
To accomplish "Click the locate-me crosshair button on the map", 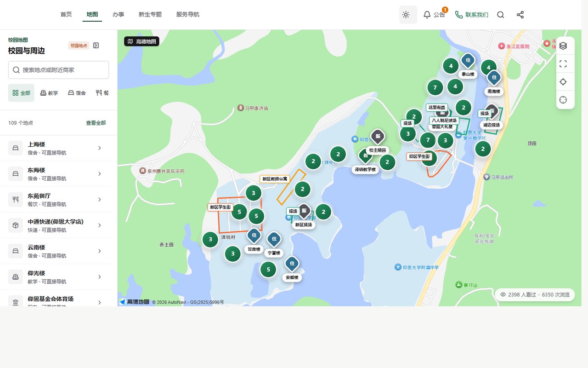I will (563, 82).
